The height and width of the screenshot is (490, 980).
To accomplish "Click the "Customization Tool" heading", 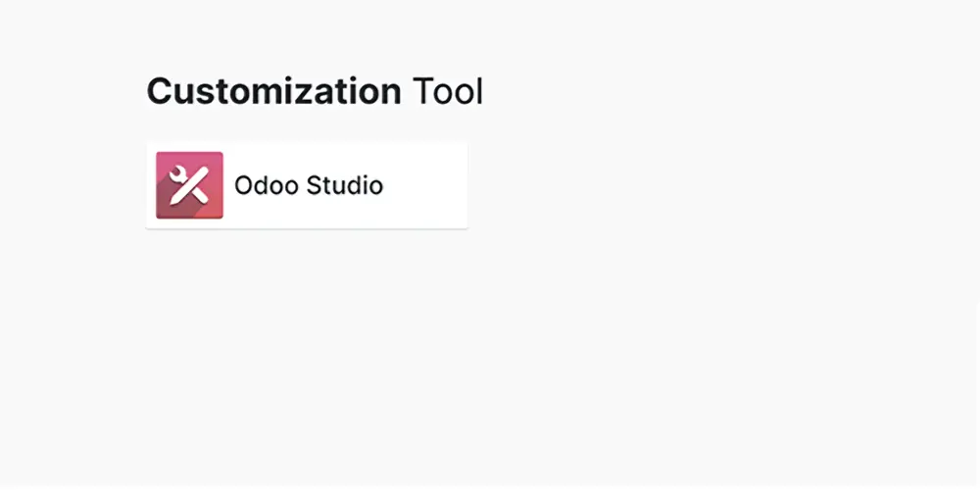I will click(315, 92).
